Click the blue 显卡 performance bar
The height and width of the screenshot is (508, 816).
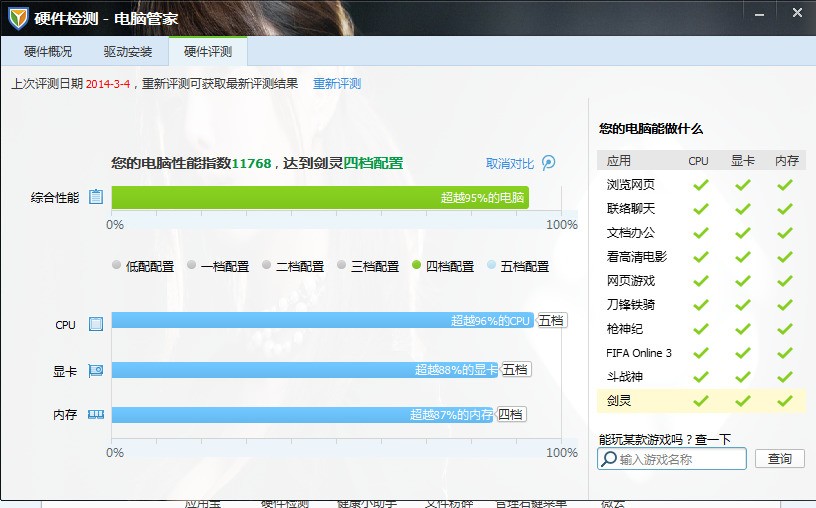coord(305,370)
